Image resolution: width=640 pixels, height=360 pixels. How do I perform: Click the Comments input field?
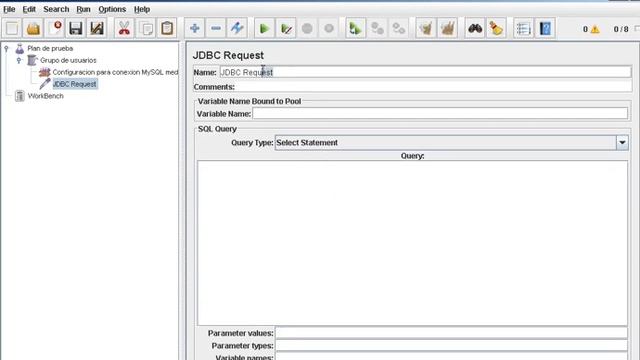pyautogui.click(x=433, y=87)
